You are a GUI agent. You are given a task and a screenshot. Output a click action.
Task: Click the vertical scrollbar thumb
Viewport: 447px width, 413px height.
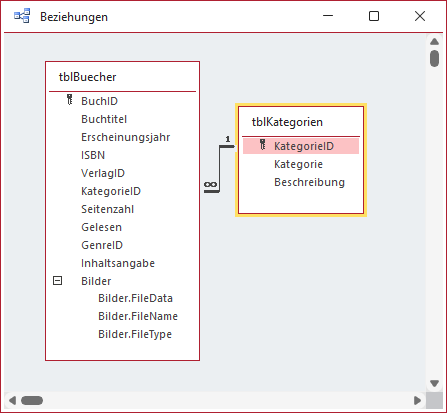pyautogui.click(x=434, y=59)
